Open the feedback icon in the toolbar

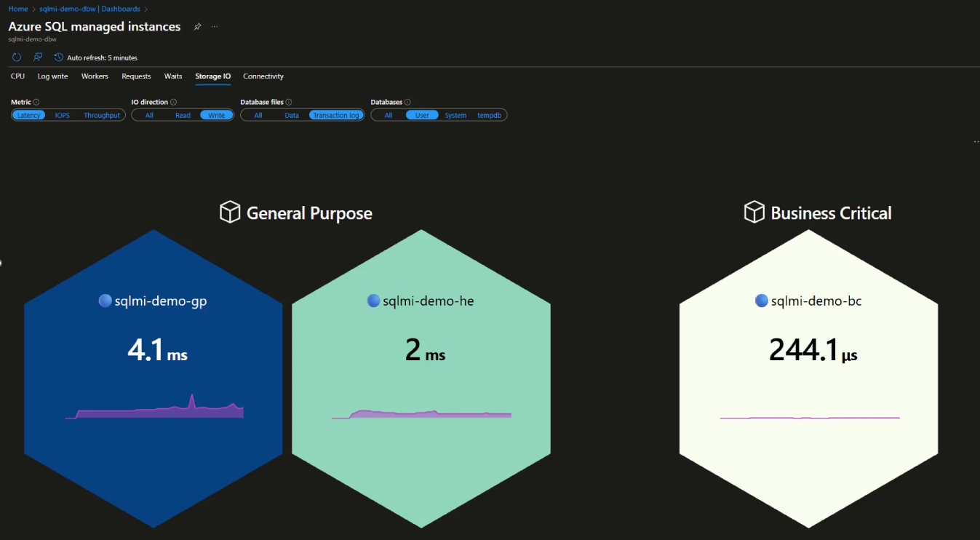pyautogui.click(x=38, y=57)
